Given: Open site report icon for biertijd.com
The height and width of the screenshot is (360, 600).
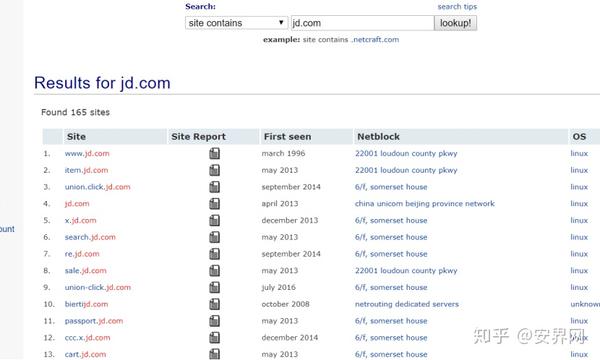Looking at the screenshot, I should 215,304.
